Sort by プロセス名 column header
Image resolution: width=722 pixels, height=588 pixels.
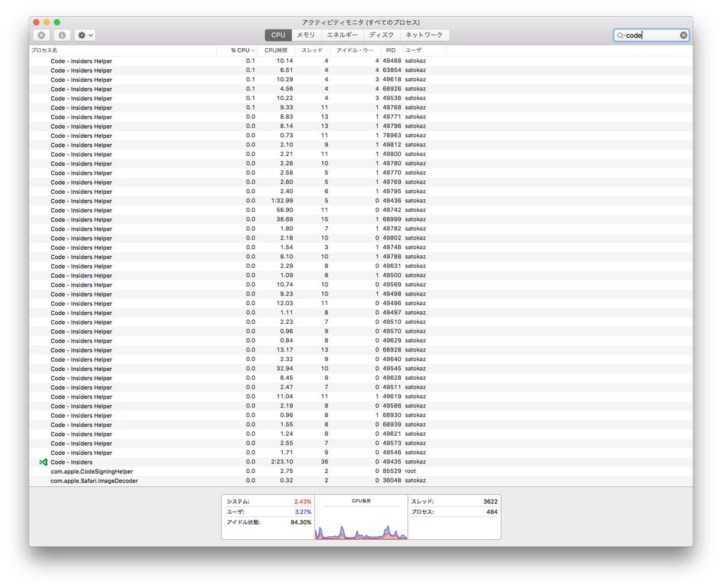click(123, 51)
